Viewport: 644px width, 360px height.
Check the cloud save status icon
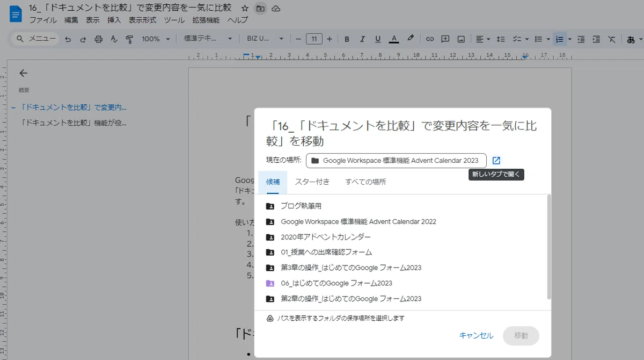(x=276, y=9)
